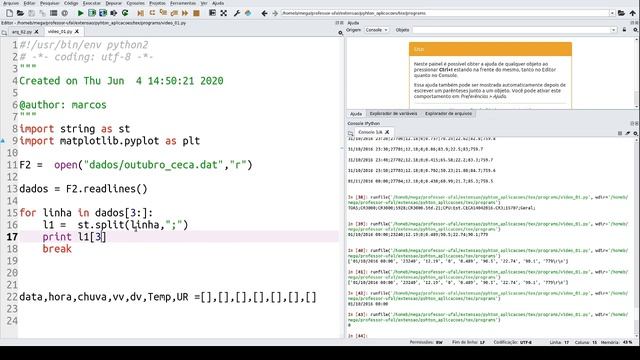Open Help pane options gear icon
640x360 pixels.
[x=635, y=30]
